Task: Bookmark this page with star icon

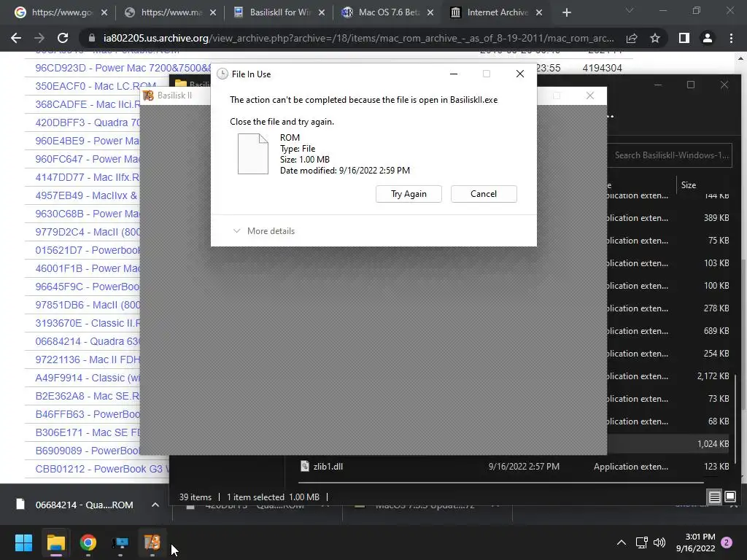Action: (655, 38)
